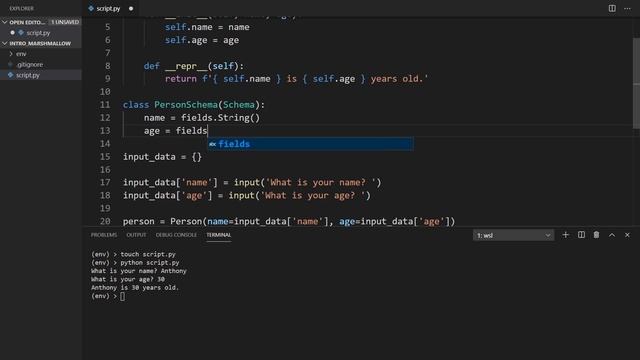
Task: Switch to the Debug Console tab
Action: coord(176,235)
